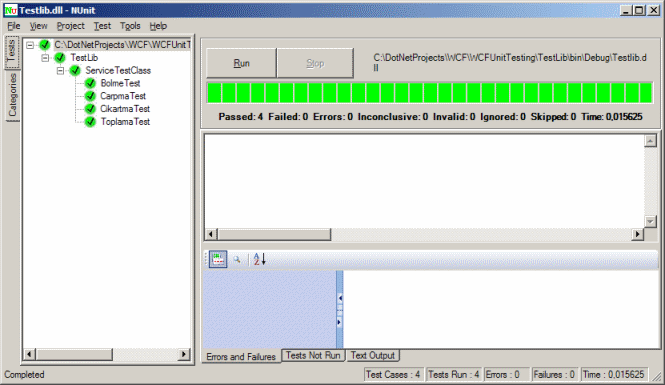Click the NUnit logo in title bar
The image size is (665, 385).
11,10
